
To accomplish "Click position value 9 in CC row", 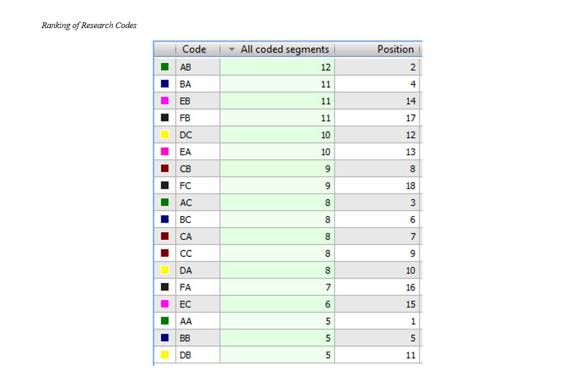I will (x=413, y=254).
